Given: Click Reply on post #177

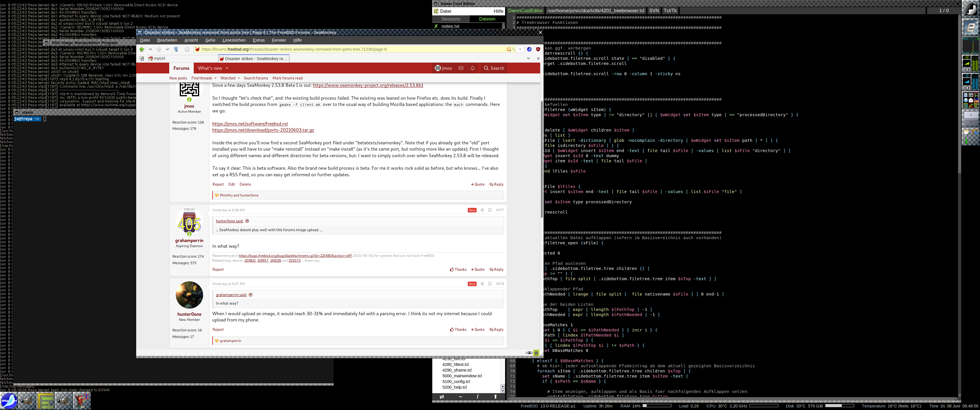Looking at the screenshot, I should 497,270.
